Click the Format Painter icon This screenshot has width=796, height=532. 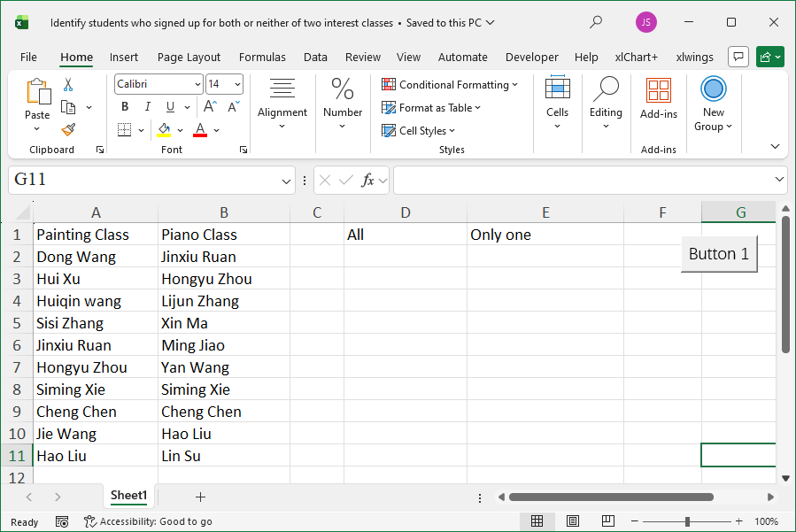[x=67, y=129]
